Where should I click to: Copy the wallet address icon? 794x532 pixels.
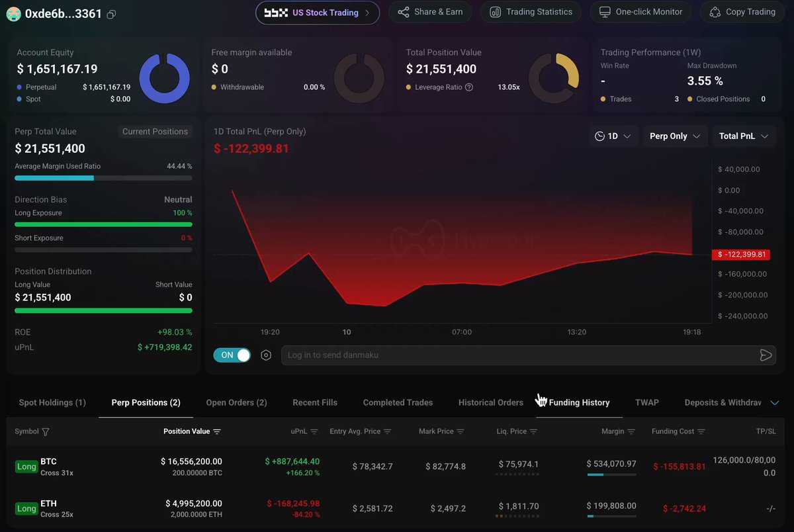point(112,14)
